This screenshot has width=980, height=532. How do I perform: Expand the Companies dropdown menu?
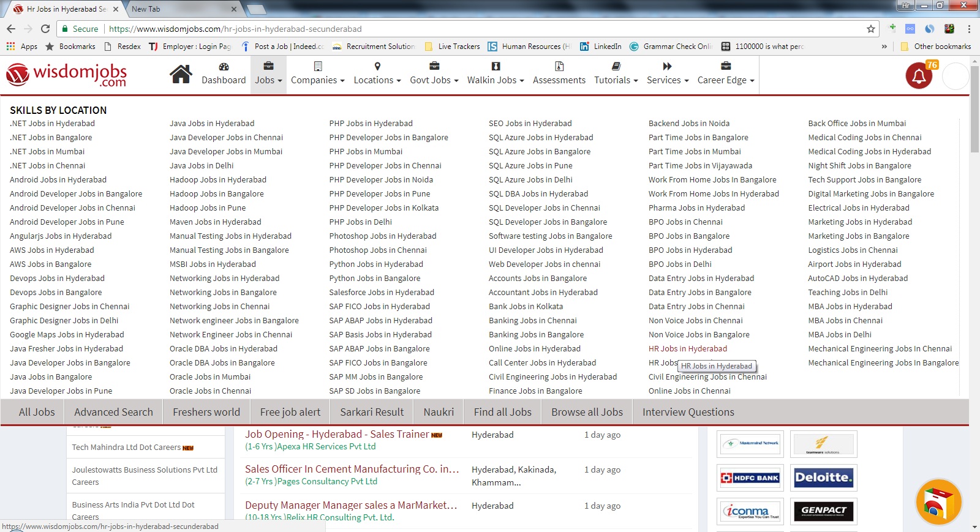tap(317, 80)
